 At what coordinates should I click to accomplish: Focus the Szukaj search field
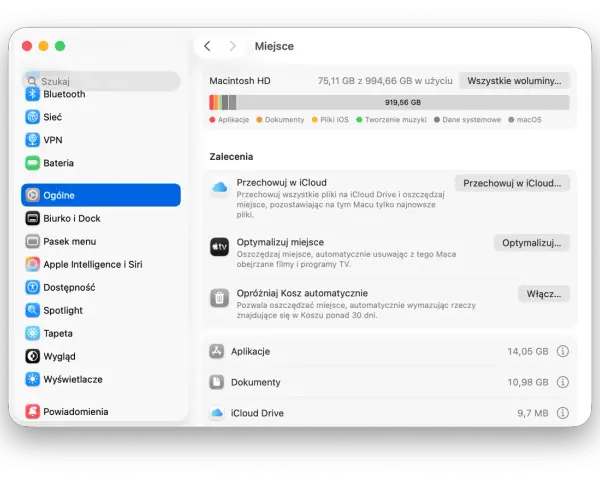click(x=101, y=82)
